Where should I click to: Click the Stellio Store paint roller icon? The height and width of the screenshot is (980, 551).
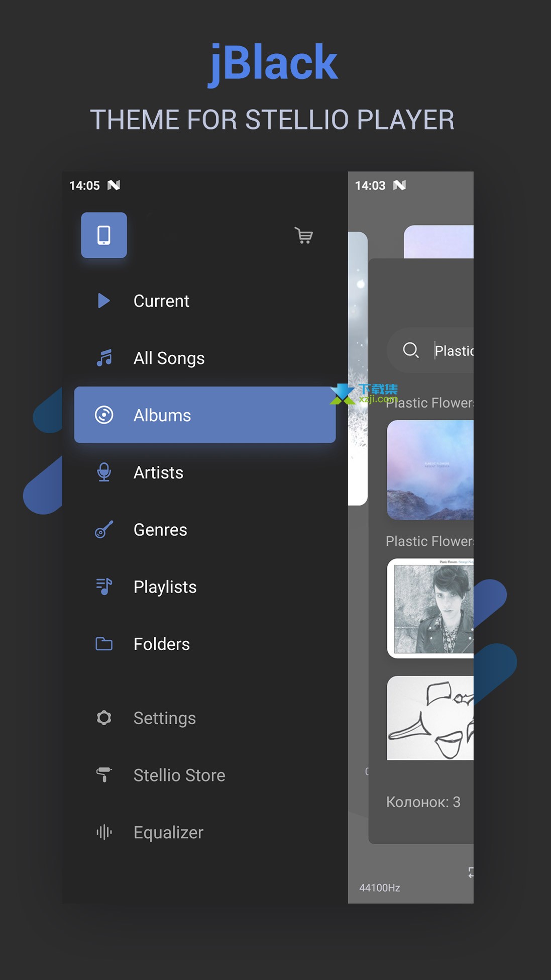104,775
